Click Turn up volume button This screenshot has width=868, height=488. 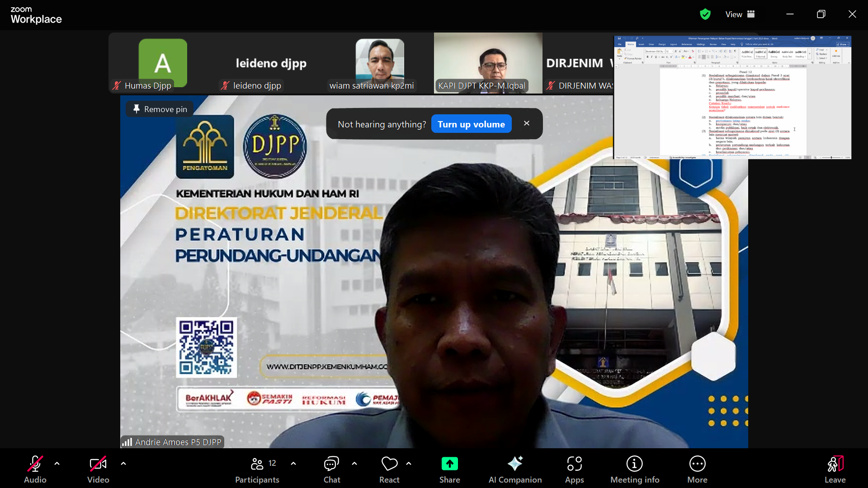(472, 124)
